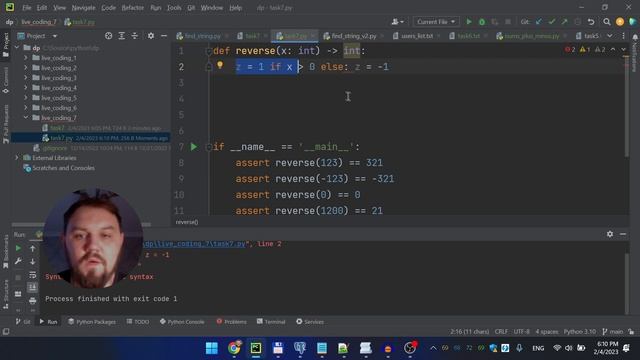Open the Current File run configuration dropdown
This screenshot has height=360, width=640.
click(x=436, y=22)
